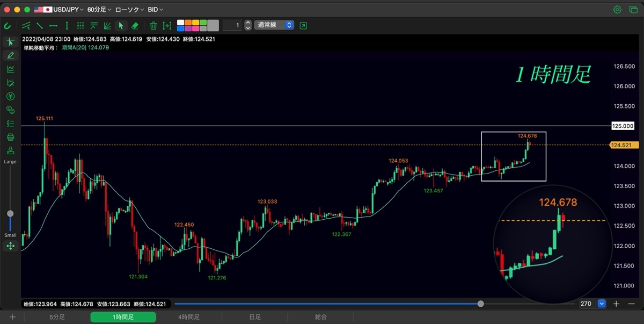Toggle the crosshair cursor in left sidebar

click(10, 42)
